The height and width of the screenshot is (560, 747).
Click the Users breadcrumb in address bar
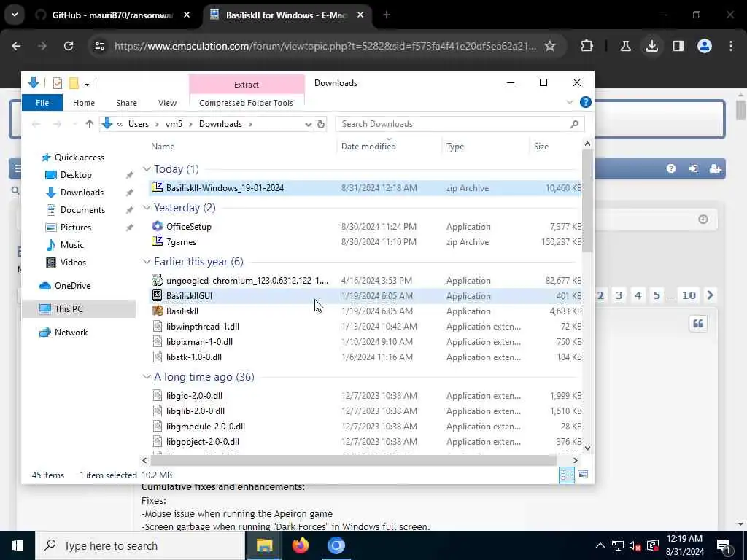coord(139,124)
